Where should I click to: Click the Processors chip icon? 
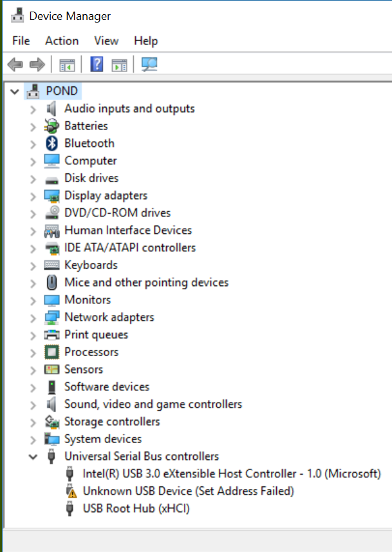[51, 352]
